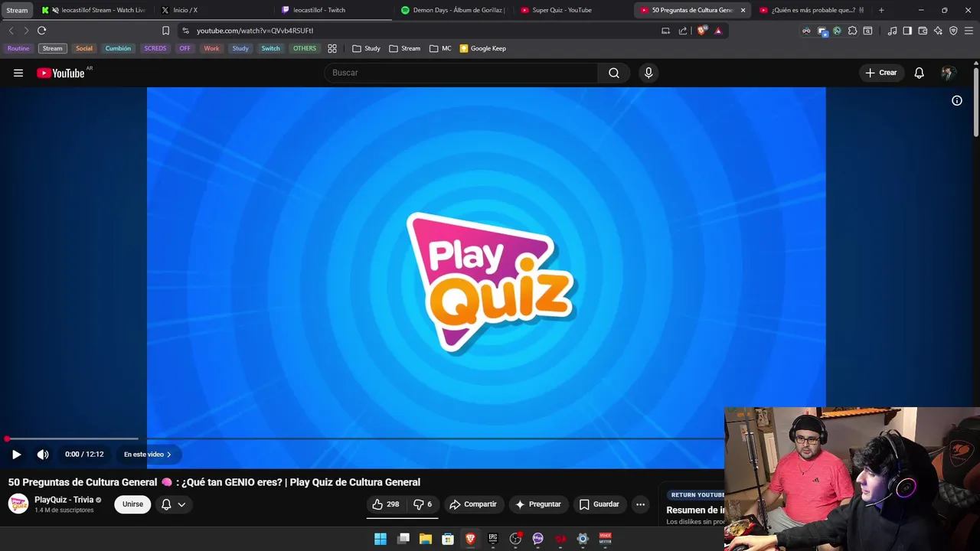
Task: Open YouTube notifications bell
Action: 919,73
